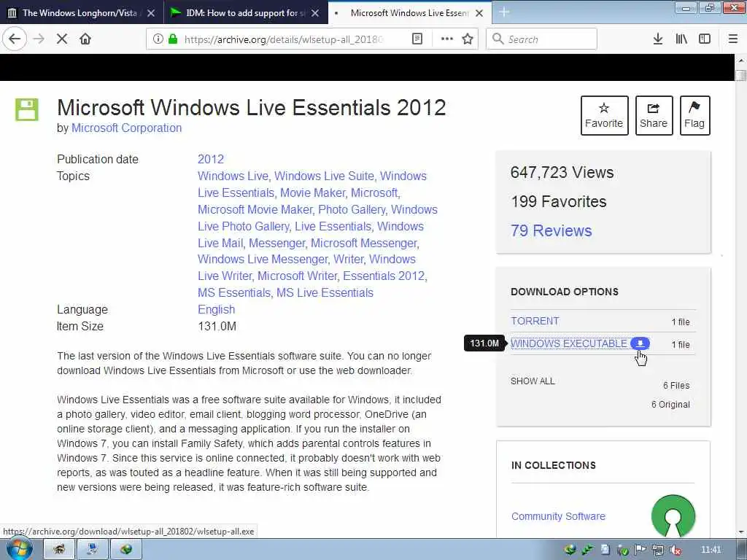Switch to the IDM How to add support tab

[244, 13]
